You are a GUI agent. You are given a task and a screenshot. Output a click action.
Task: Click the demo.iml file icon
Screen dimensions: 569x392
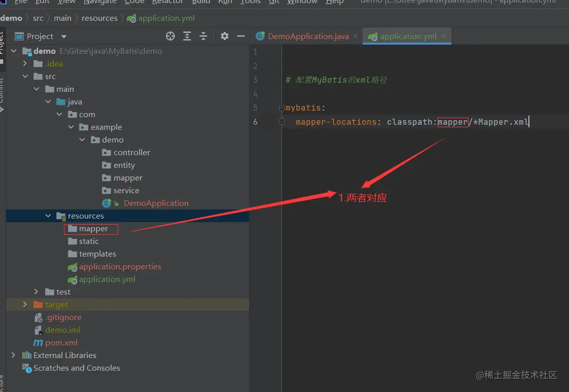coord(39,330)
